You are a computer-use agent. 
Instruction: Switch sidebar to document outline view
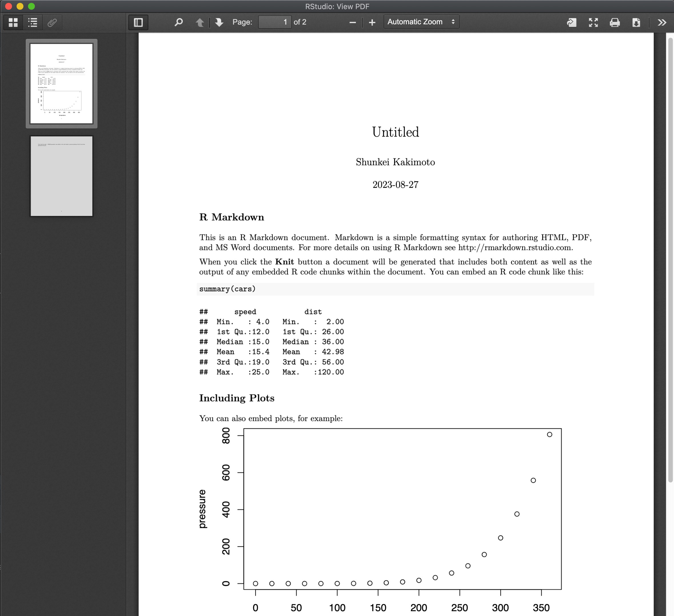(x=32, y=22)
